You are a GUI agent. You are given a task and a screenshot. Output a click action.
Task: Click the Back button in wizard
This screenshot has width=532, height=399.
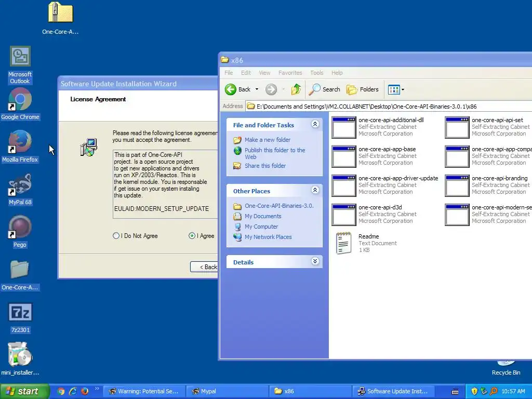[204, 267]
